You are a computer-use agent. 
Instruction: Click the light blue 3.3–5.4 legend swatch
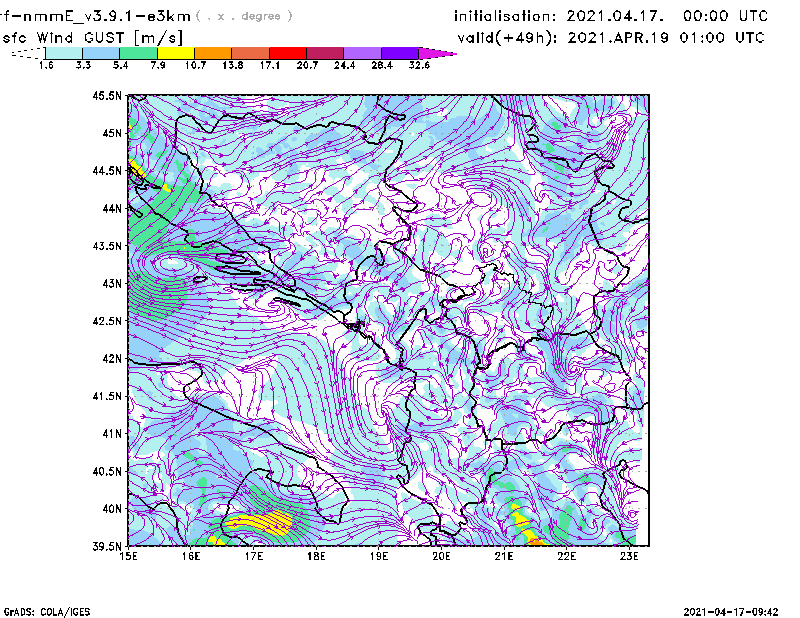(x=101, y=53)
